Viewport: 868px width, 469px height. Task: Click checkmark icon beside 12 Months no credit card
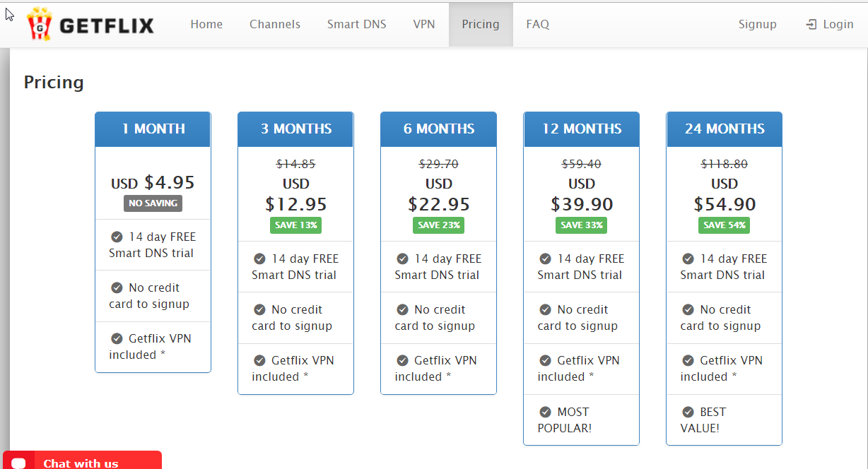click(545, 309)
